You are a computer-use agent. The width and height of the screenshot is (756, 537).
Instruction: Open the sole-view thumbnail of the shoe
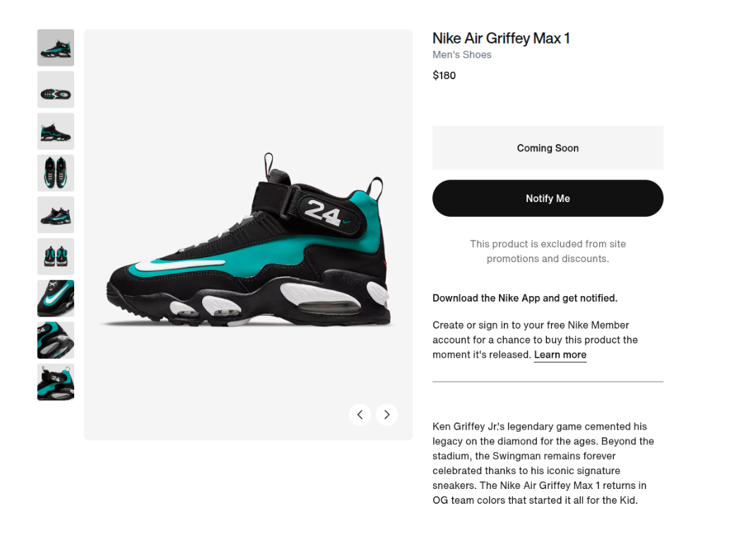click(x=55, y=90)
